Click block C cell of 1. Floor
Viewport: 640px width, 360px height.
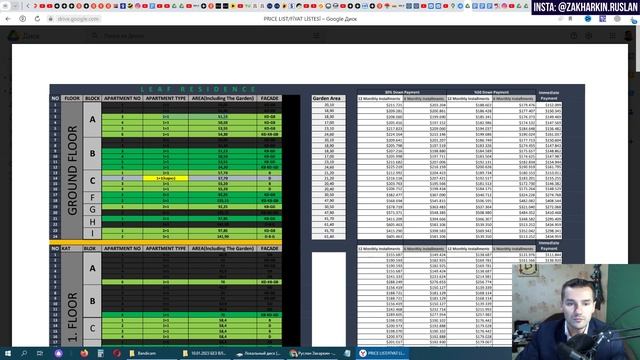(92, 328)
